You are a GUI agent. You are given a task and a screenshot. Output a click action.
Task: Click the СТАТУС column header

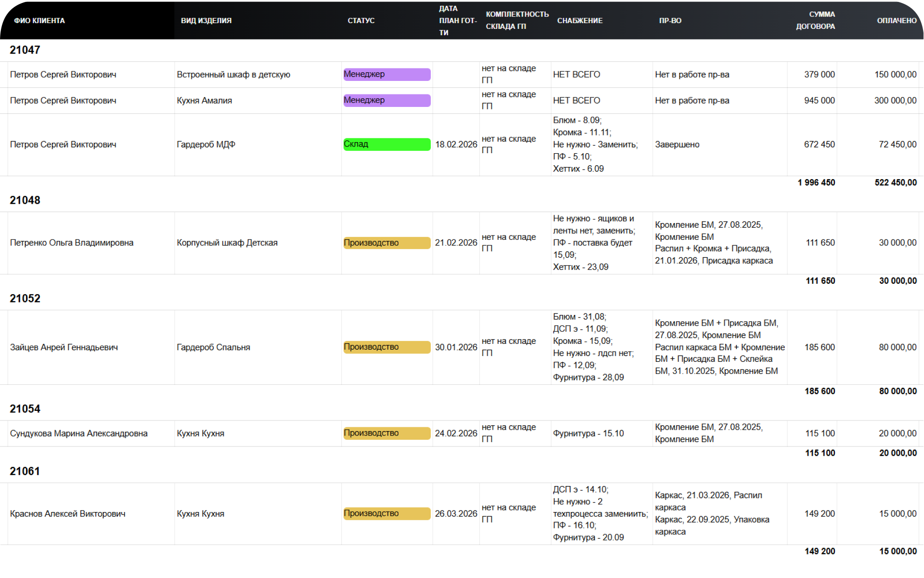(361, 21)
